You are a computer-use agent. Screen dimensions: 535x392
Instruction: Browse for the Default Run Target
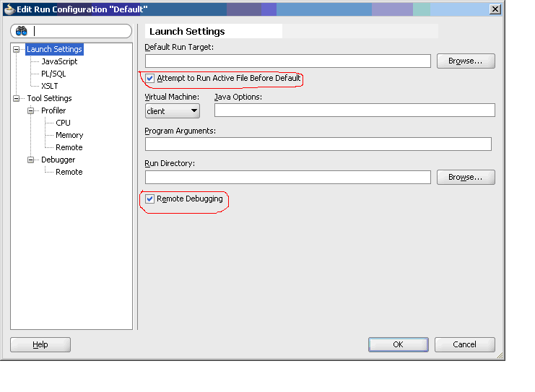[466, 61]
